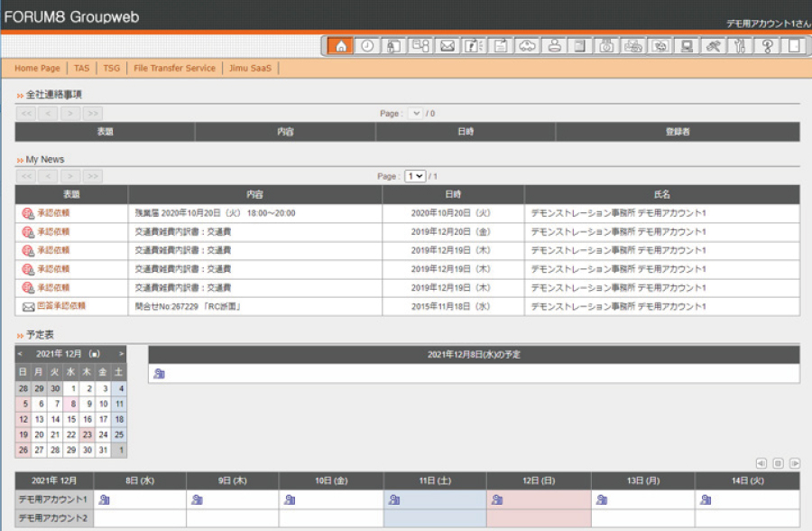Click the 2015年11月18日(水) date cell
This screenshot has width=812, height=531.
(453, 306)
